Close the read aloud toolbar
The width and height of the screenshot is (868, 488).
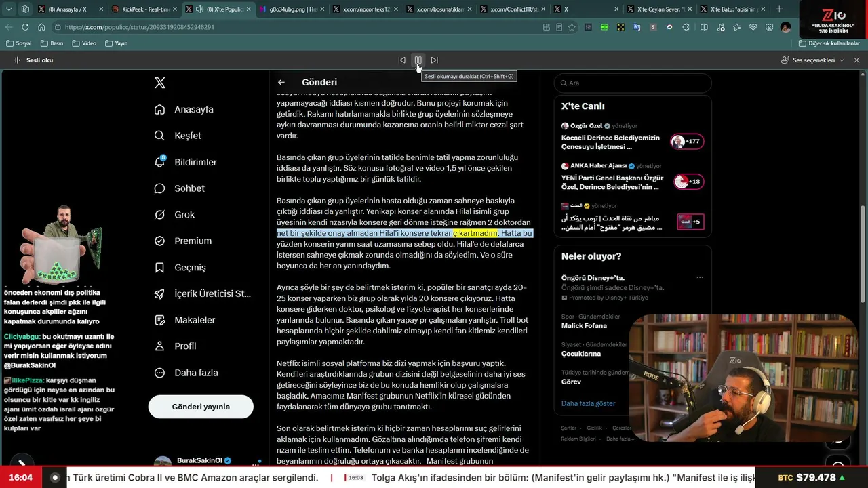tap(856, 60)
